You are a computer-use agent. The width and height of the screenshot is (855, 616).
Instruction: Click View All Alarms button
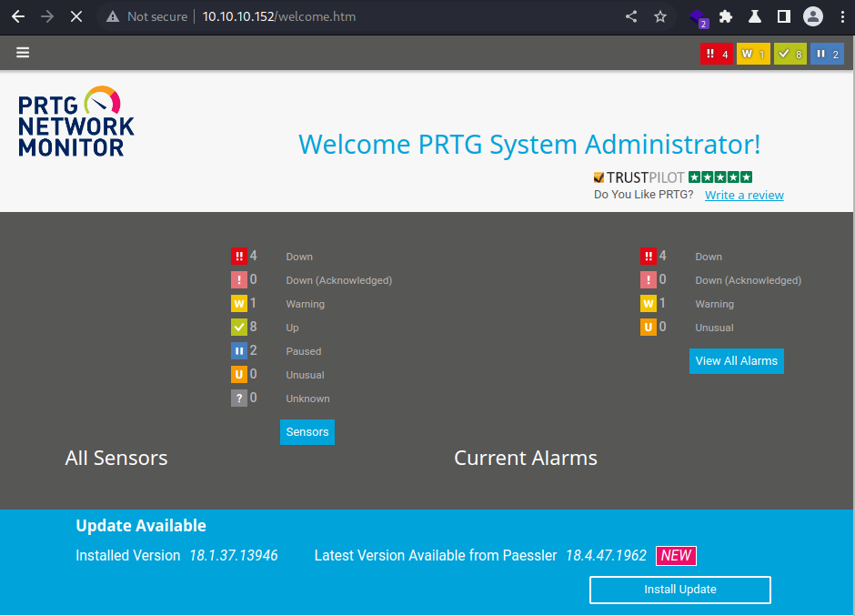[736, 361]
